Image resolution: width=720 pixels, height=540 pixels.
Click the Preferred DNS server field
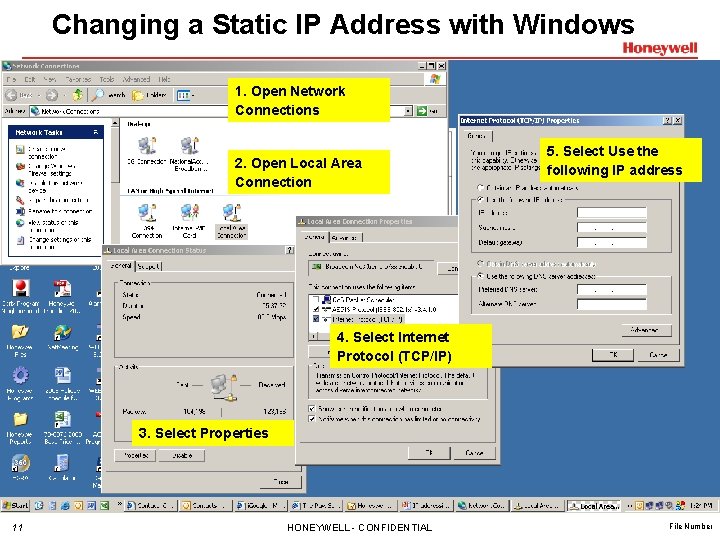[x=612, y=289]
